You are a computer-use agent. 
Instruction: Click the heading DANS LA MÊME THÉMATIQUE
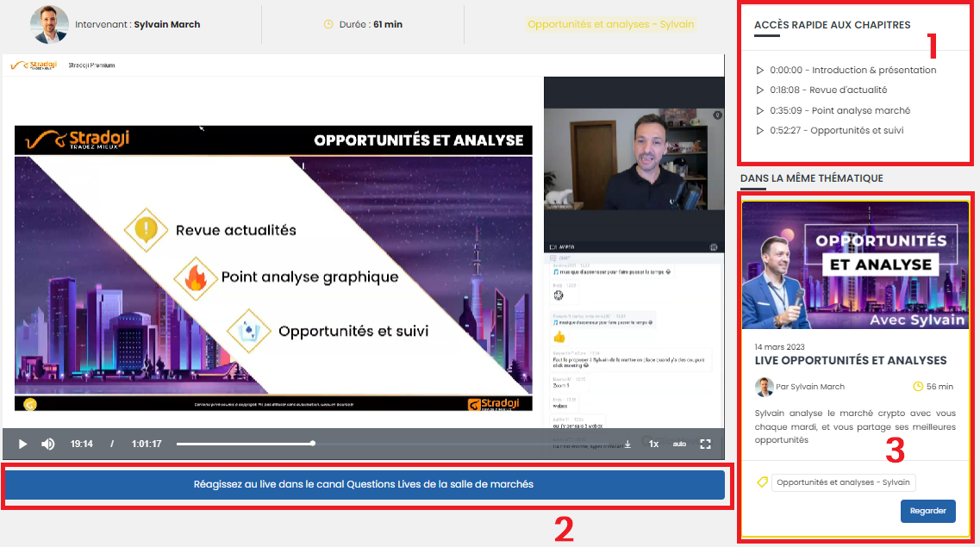click(x=811, y=178)
